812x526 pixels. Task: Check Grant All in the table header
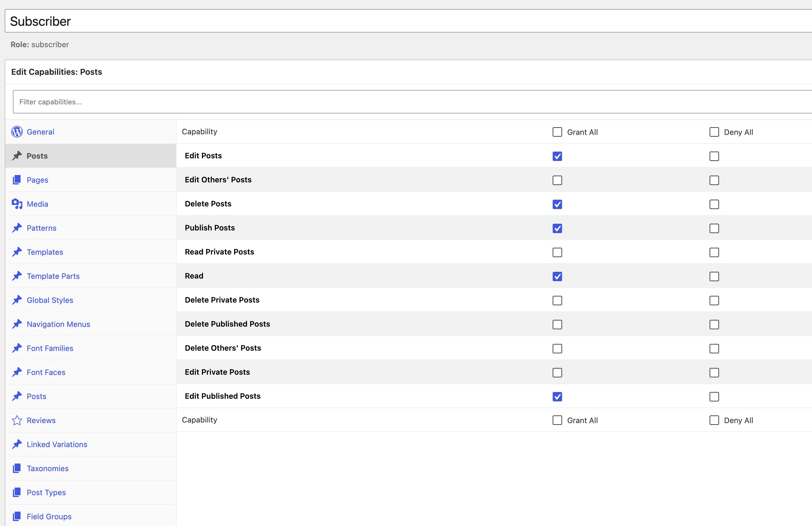tap(557, 132)
